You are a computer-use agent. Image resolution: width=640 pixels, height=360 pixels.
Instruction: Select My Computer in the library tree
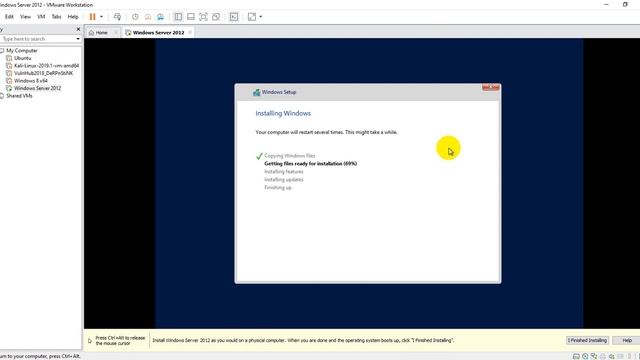(x=22, y=51)
